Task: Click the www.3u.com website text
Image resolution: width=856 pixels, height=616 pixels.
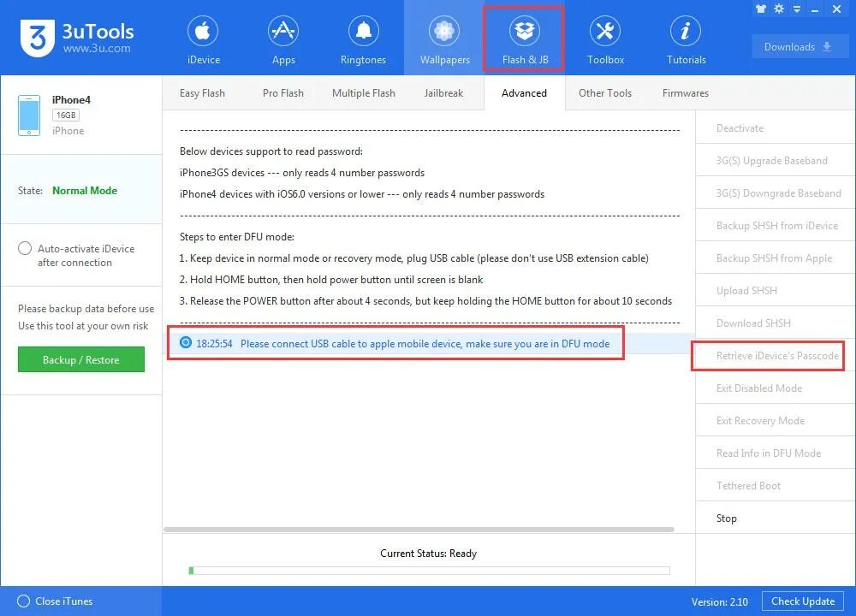Action: click(97, 49)
